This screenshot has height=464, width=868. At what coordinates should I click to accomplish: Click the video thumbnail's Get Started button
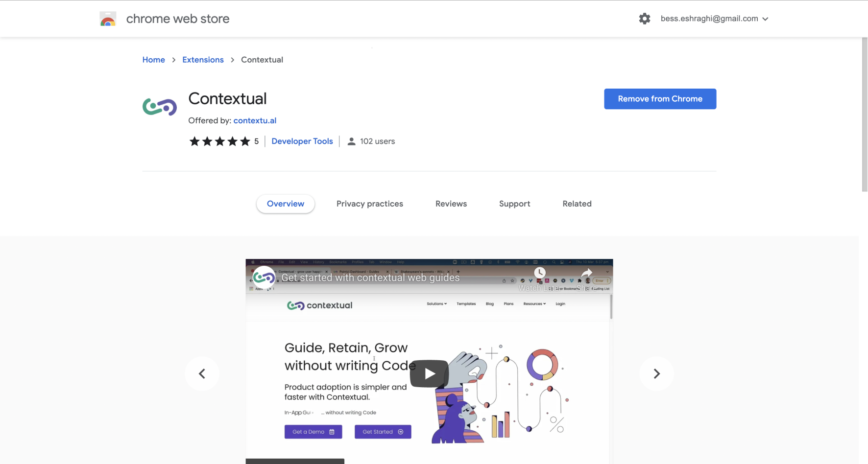(383, 432)
